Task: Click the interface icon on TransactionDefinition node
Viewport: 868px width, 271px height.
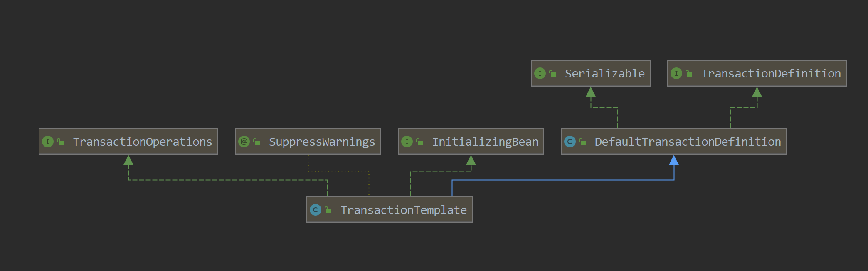Action: point(676,73)
